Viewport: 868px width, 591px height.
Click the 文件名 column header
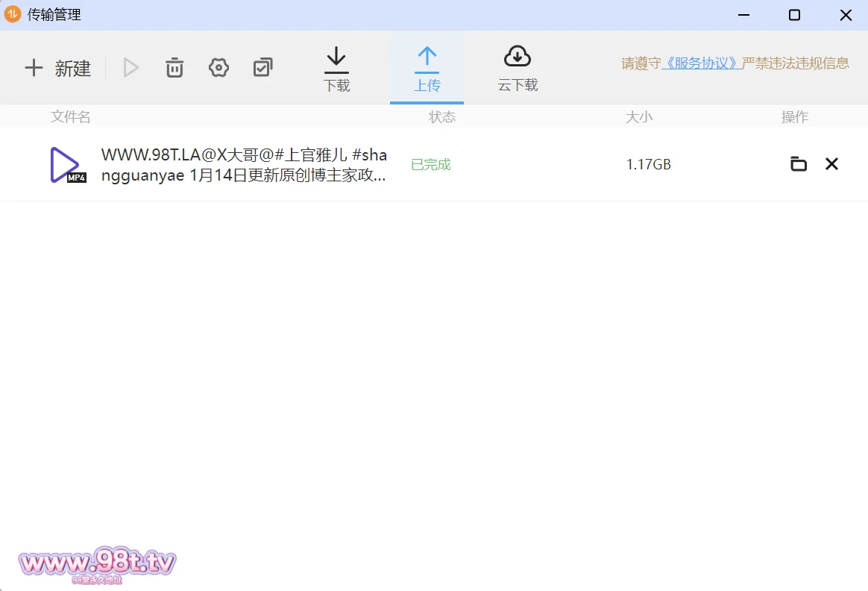click(71, 117)
